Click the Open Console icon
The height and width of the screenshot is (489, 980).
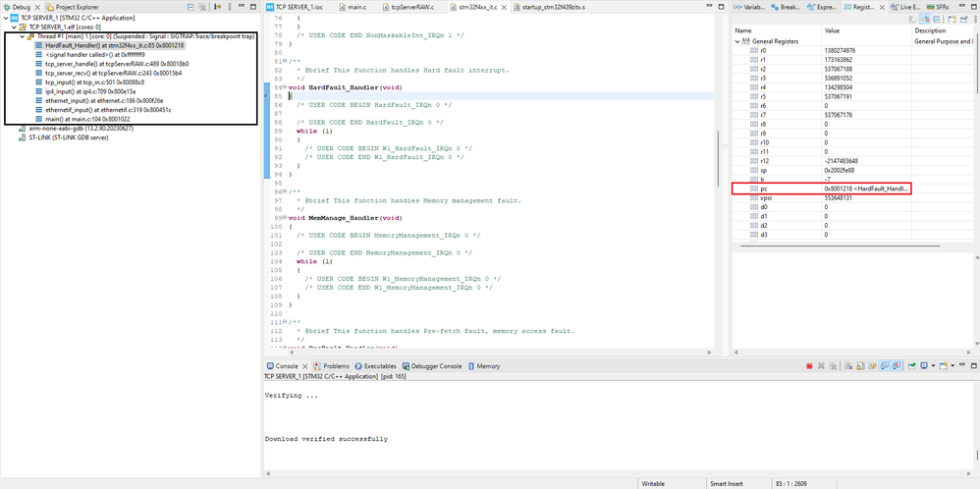tap(944, 366)
